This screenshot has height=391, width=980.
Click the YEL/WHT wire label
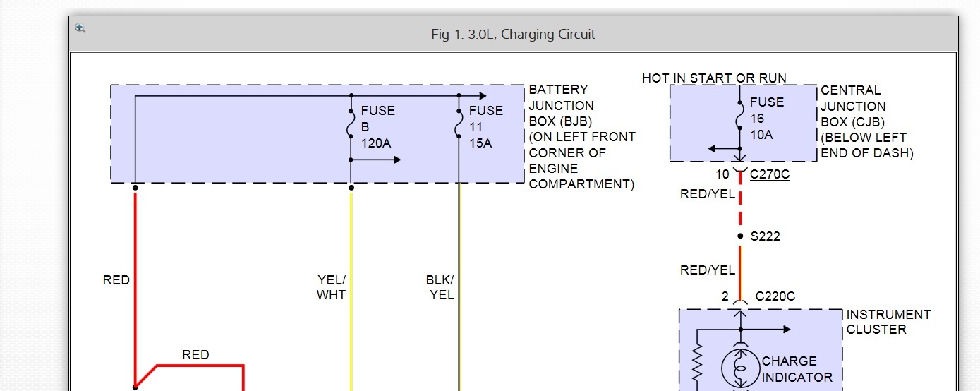[x=331, y=287]
